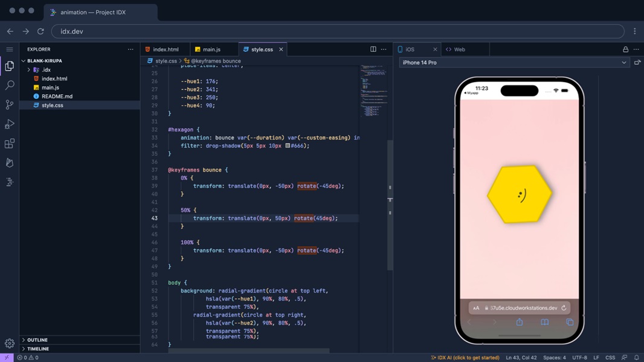Expand the TIMELINE section

click(x=37, y=349)
